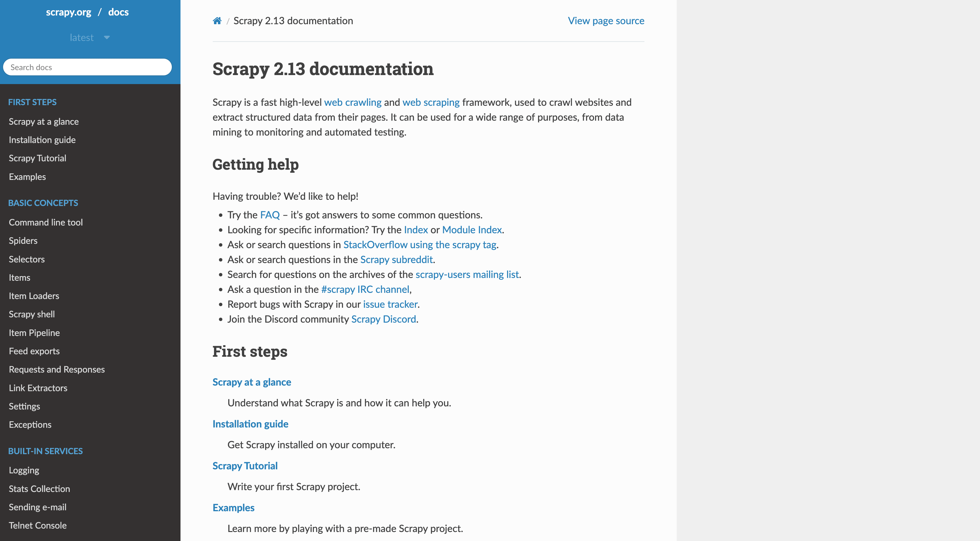Open the Module Index link

pyautogui.click(x=472, y=230)
